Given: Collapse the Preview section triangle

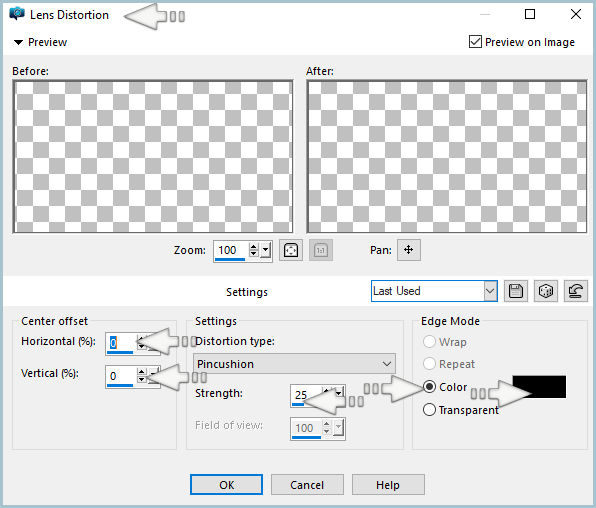Looking at the screenshot, I should coord(18,42).
